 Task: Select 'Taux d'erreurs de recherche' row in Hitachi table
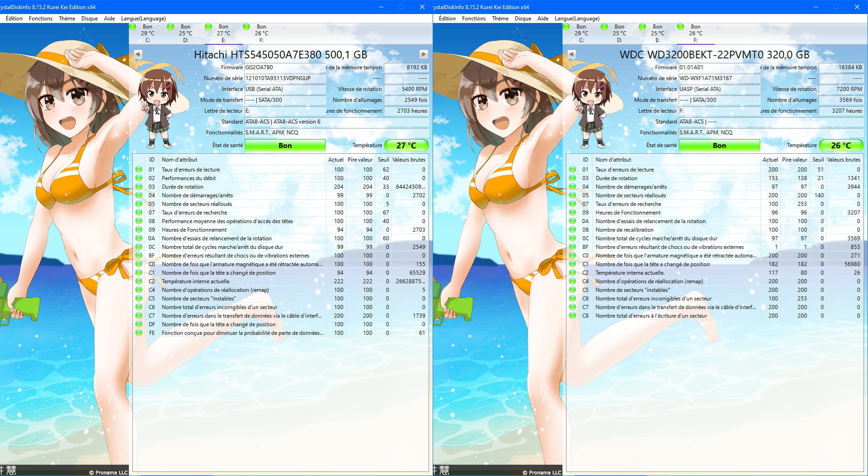[x=280, y=213]
